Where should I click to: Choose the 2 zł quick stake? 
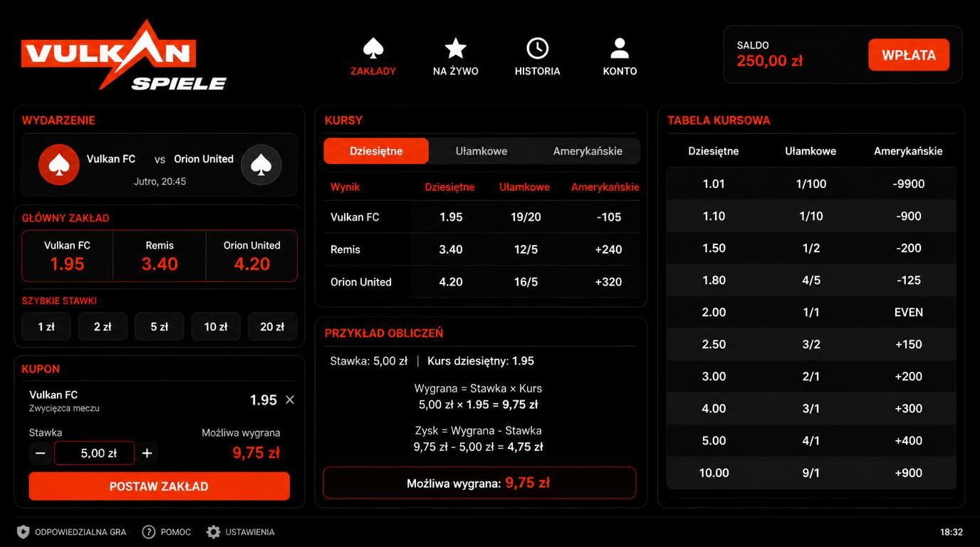pos(103,327)
